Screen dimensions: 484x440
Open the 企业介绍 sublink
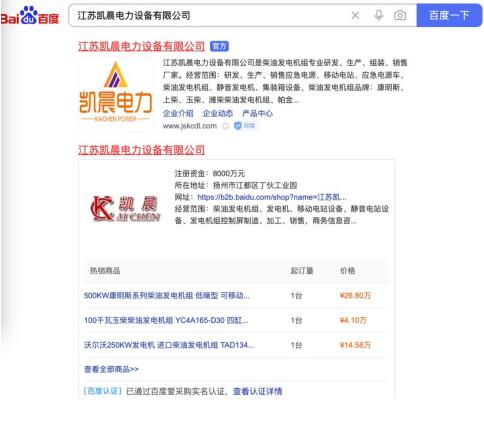(178, 113)
